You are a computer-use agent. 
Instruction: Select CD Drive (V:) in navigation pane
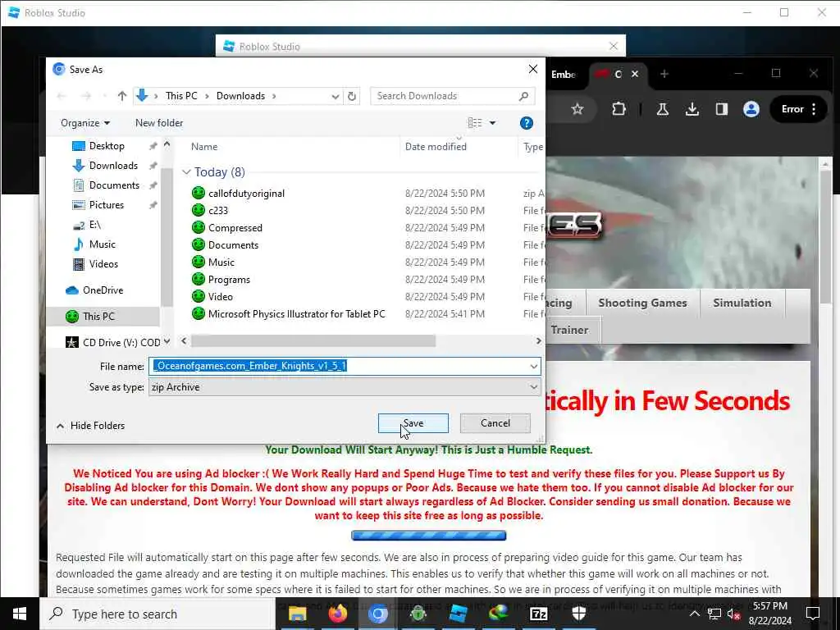point(121,342)
